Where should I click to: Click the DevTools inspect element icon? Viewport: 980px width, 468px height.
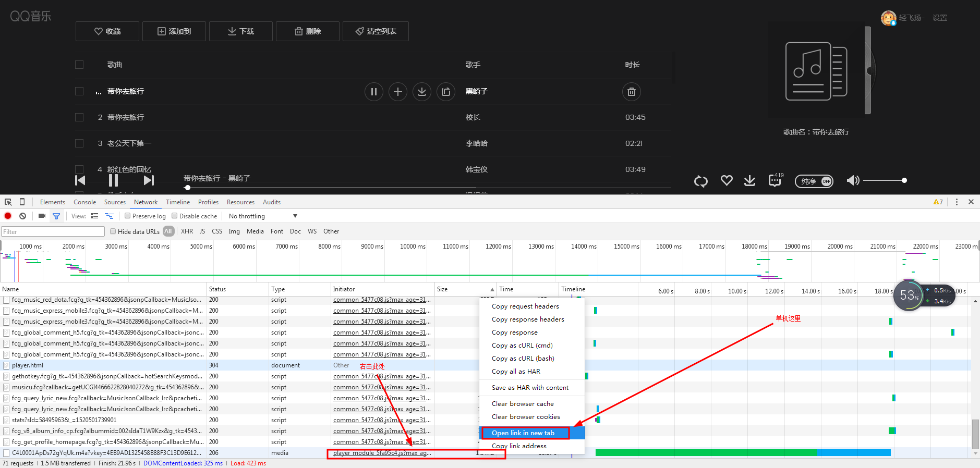(8, 202)
